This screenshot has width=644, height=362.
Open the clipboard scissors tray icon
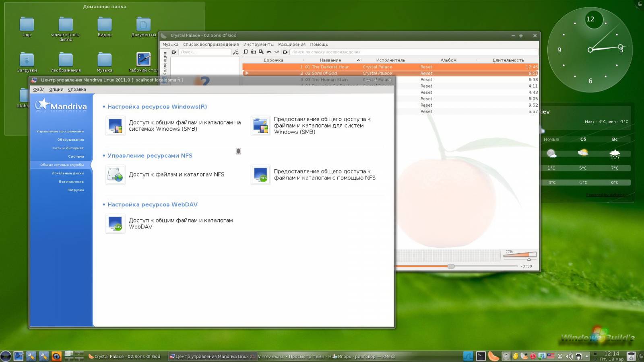coord(560,356)
